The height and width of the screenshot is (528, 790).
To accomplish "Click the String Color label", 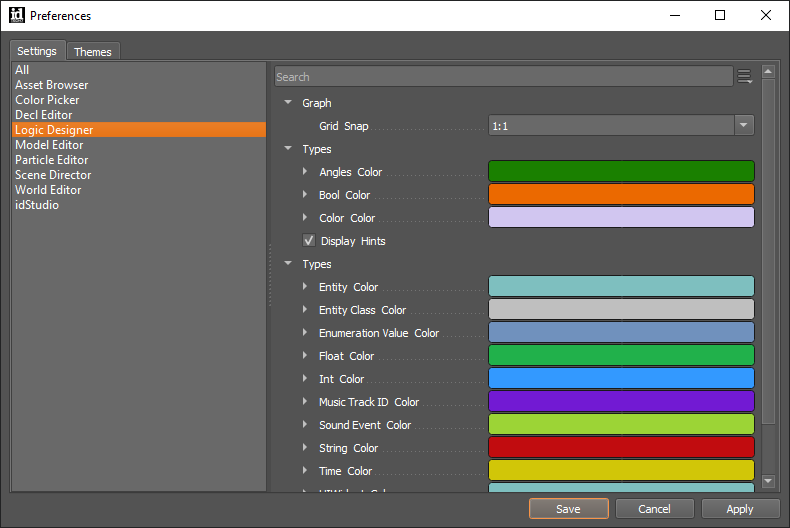I will click(348, 448).
